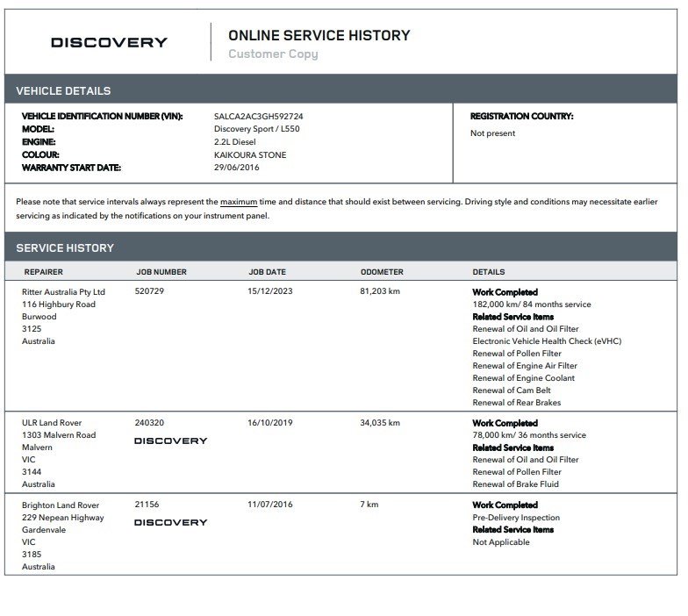
Task: Click the Repairer column header
Action: (43, 272)
